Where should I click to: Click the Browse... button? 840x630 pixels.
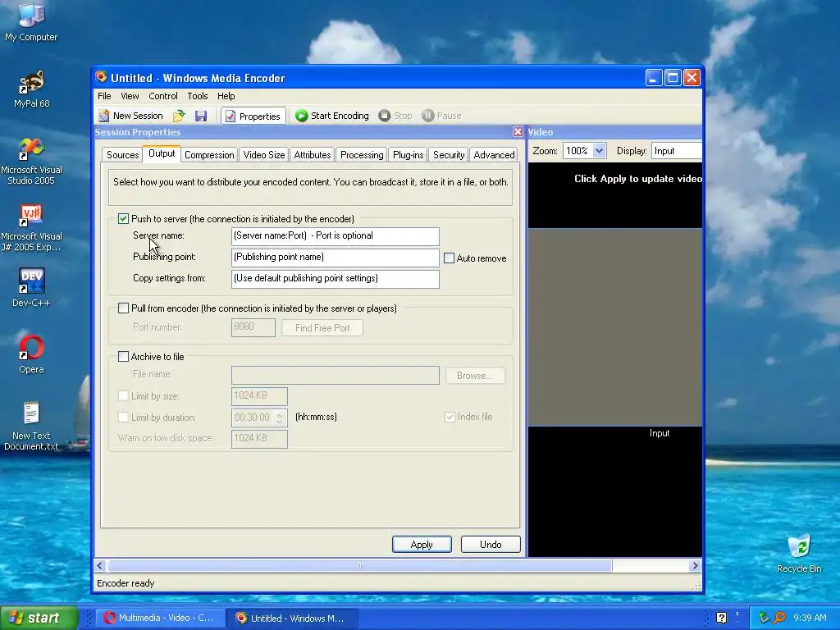coord(475,376)
